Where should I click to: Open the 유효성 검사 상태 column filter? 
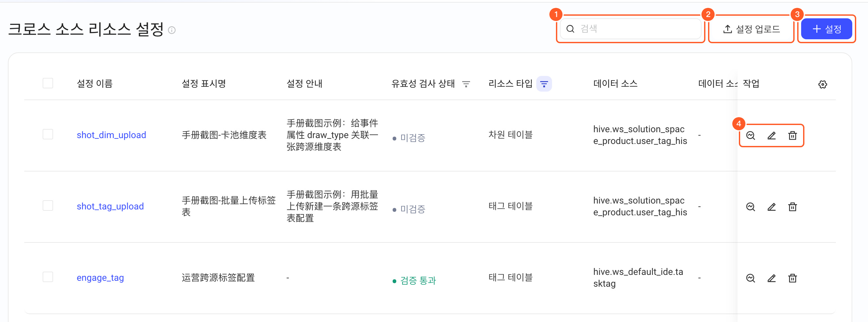click(x=466, y=84)
